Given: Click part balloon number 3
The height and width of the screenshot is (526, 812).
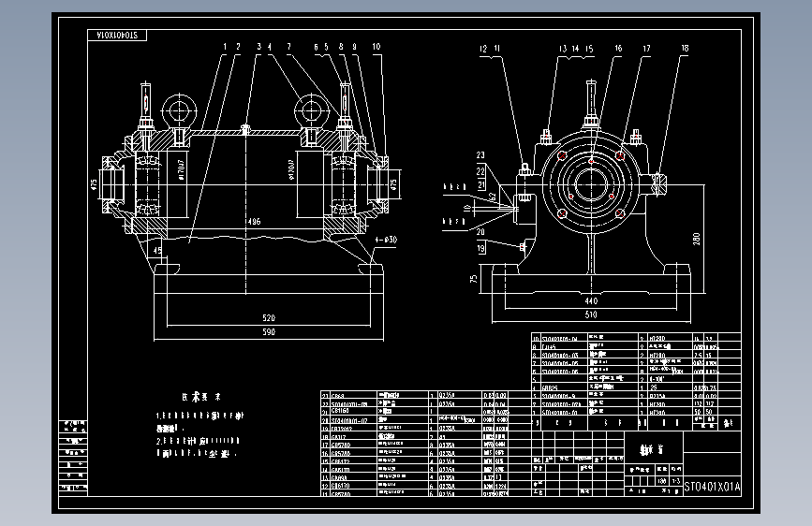Looking at the screenshot, I should coord(258,47).
